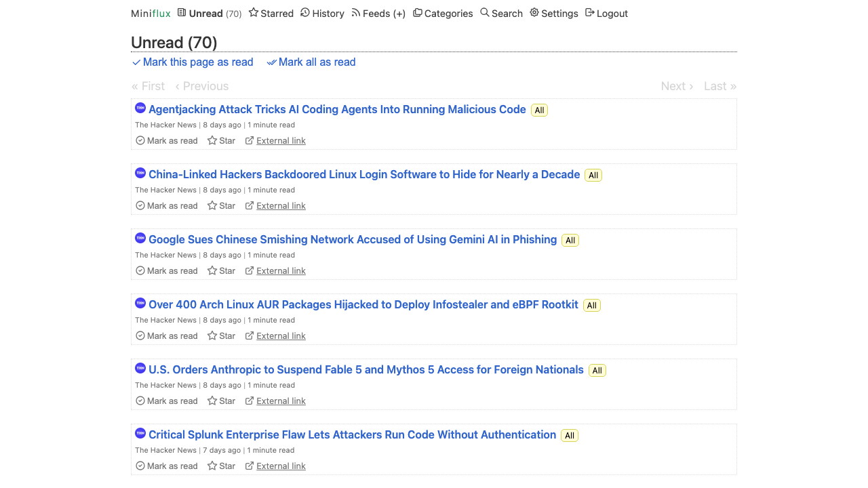The image size is (868, 488).
Task: Click the All tag on Anthropic article
Action: point(597,371)
